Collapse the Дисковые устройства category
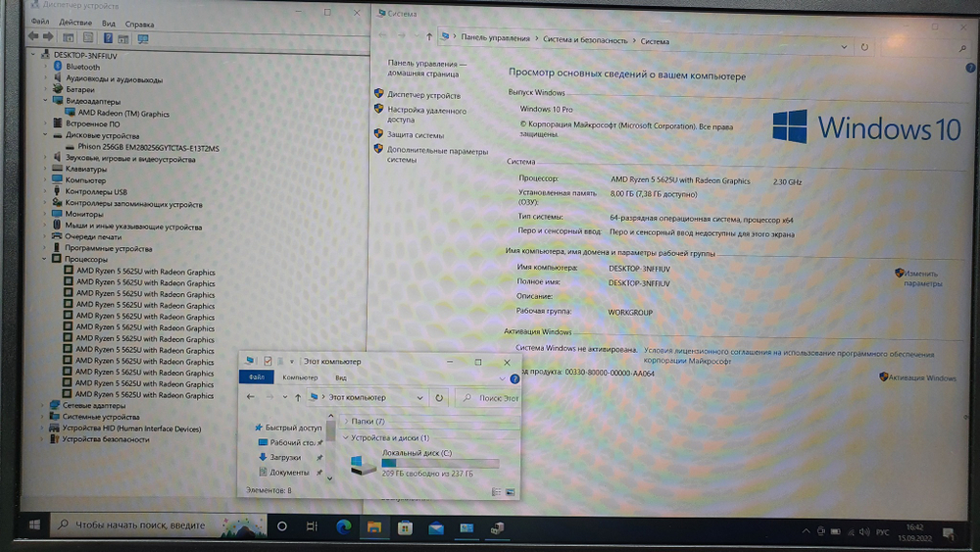This screenshot has height=552, width=980. 45,134
